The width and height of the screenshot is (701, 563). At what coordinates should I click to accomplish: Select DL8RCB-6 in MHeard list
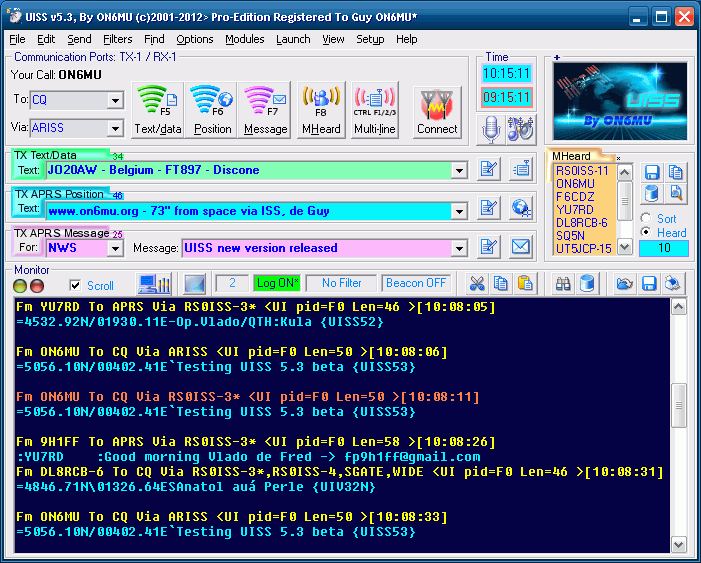[582, 223]
